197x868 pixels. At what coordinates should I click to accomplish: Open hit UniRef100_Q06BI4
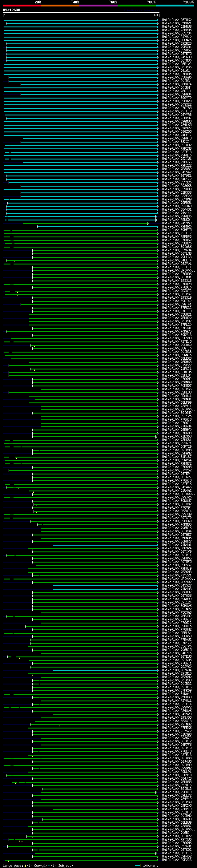tap(177, 833)
